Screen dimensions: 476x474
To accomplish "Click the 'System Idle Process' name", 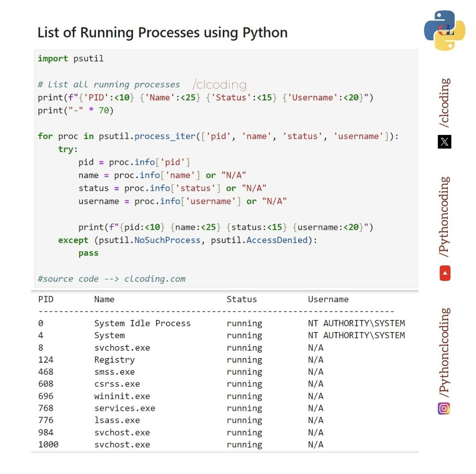I will 142,323.
